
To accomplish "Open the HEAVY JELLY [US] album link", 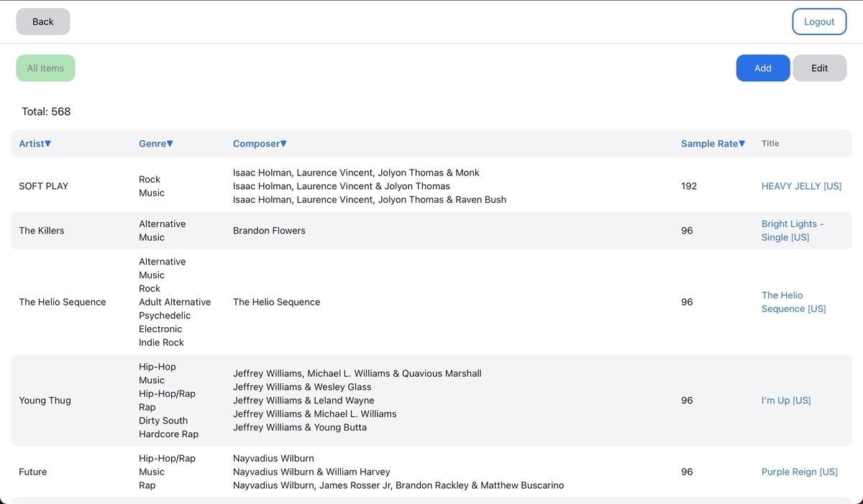I will click(801, 186).
